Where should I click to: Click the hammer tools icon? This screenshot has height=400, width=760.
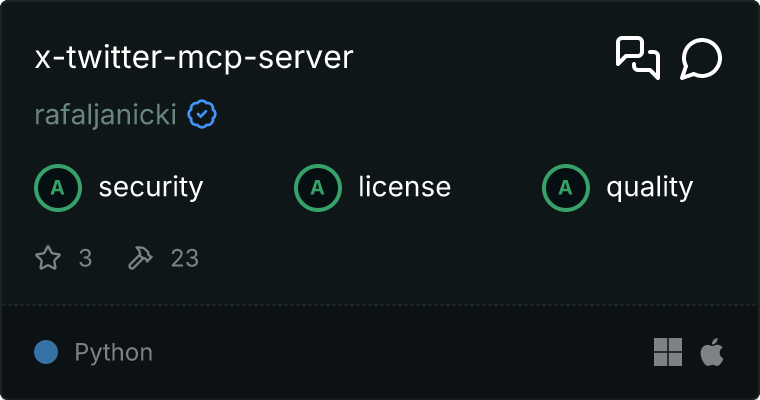[140, 259]
